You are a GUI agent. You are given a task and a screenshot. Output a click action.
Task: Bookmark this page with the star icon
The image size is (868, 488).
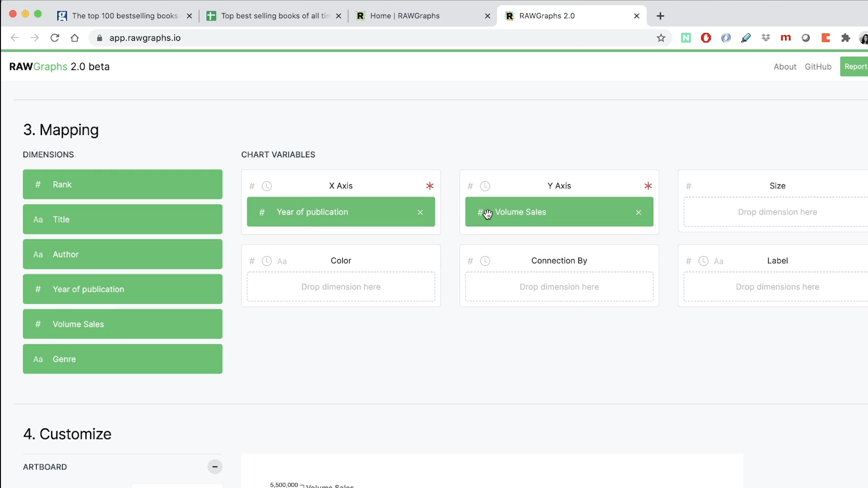point(660,38)
